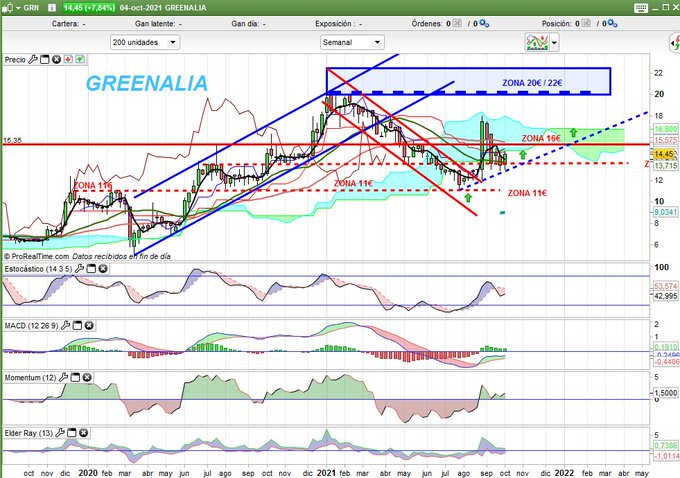Click the 14,45 (+7,84%) price badge
This screenshot has width=680, height=478.
point(89,8)
